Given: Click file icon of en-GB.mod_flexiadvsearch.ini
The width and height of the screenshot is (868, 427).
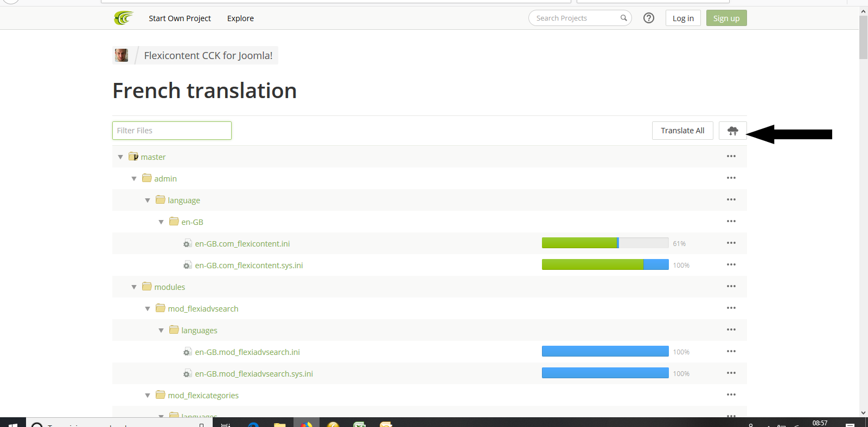Looking at the screenshot, I should (x=187, y=352).
